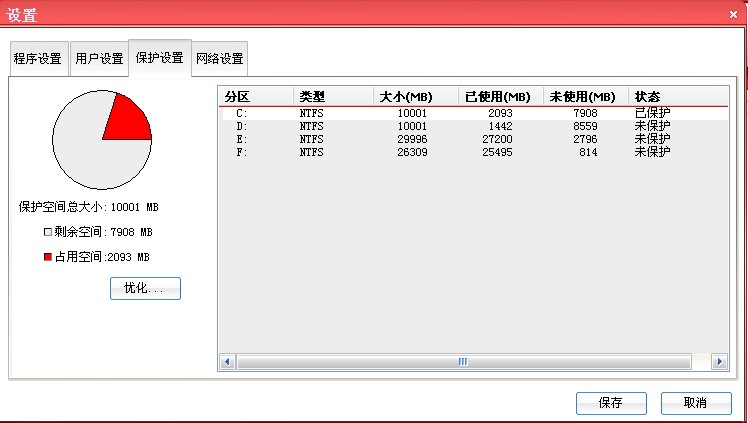Click the 大小(MB) column header
748x423 pixels.
[x=416, y=97]
